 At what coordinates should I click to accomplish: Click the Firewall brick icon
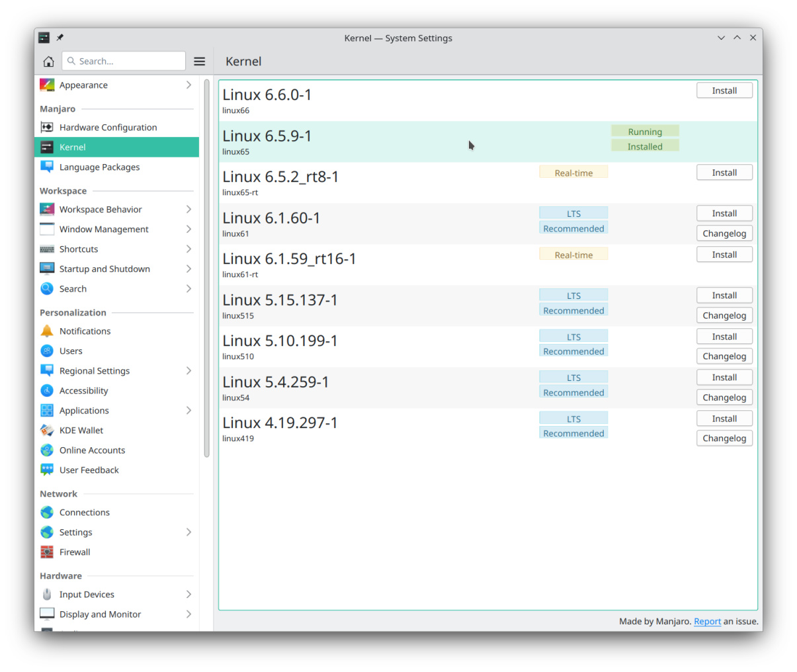47,552
